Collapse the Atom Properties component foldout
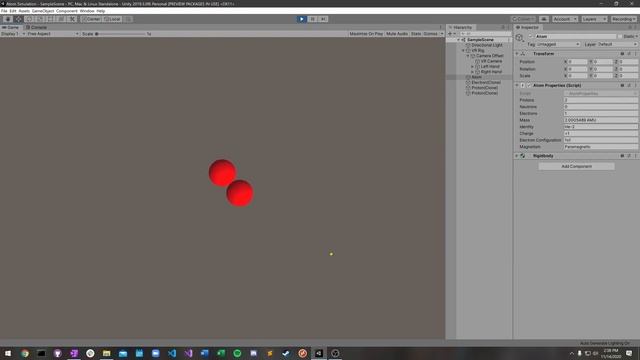Screen dimensions: 640x360 (x=517, y=85)
